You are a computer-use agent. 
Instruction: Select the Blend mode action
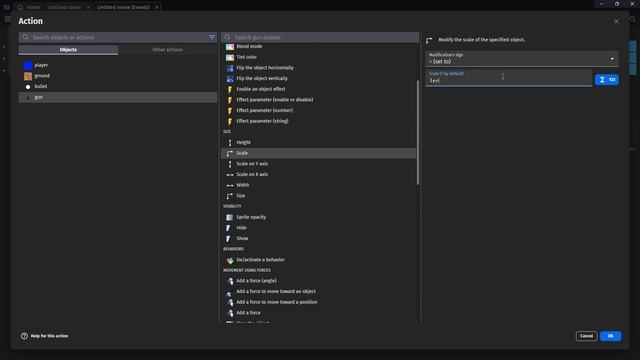coord(319,47)
